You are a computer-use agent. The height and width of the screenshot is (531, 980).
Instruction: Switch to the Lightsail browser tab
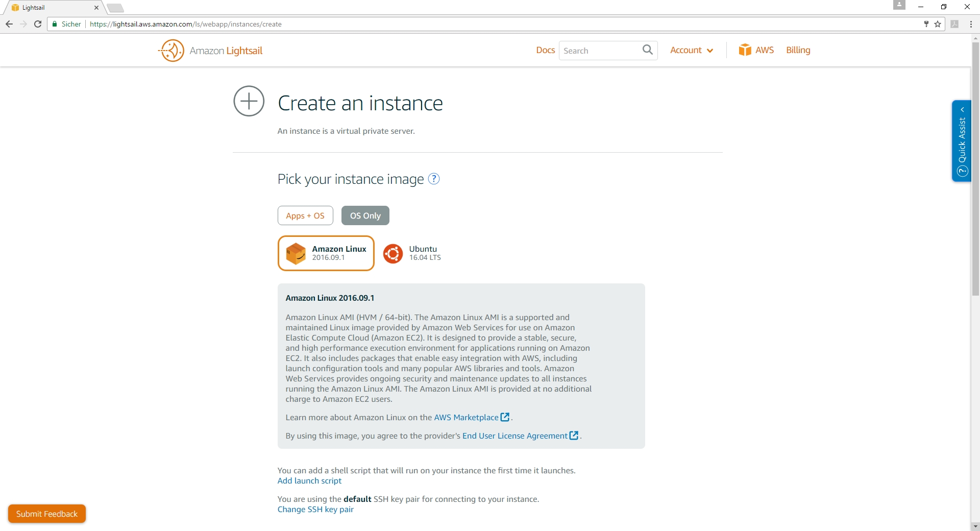click(53, 8)
